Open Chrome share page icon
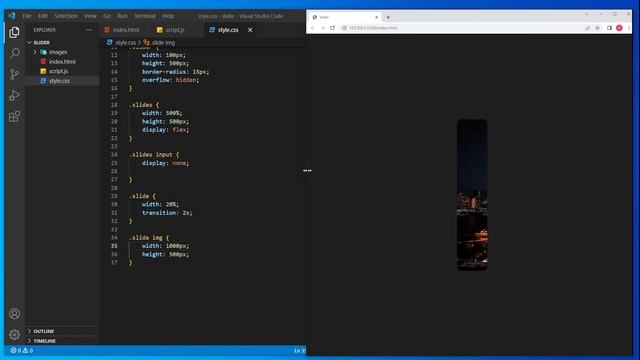Viewport: 640px width, 360px height. coord(587,28)
